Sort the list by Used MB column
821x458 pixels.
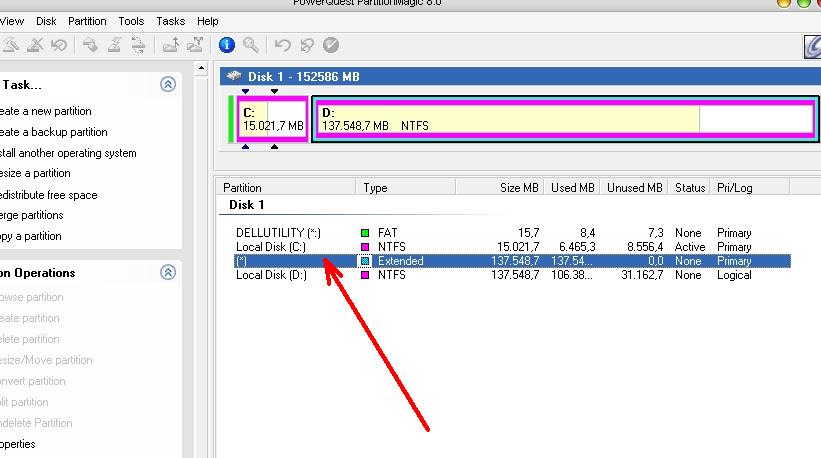coord(573,187)
